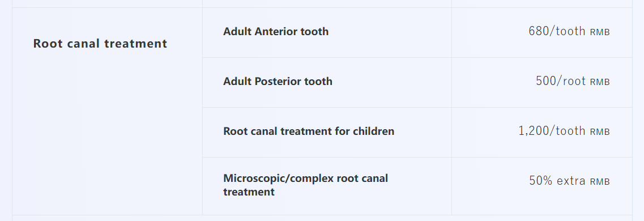Click the wrapped word 'treatment' in last row
This screenshot has width=644, height=221.
249,192
